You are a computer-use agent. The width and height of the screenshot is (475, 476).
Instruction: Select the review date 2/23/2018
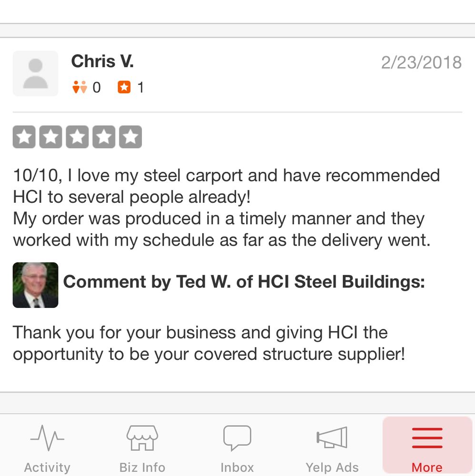point(422,62)
